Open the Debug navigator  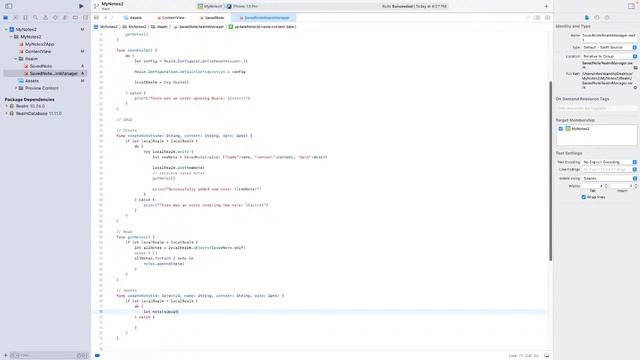click(x=65, y=18)
